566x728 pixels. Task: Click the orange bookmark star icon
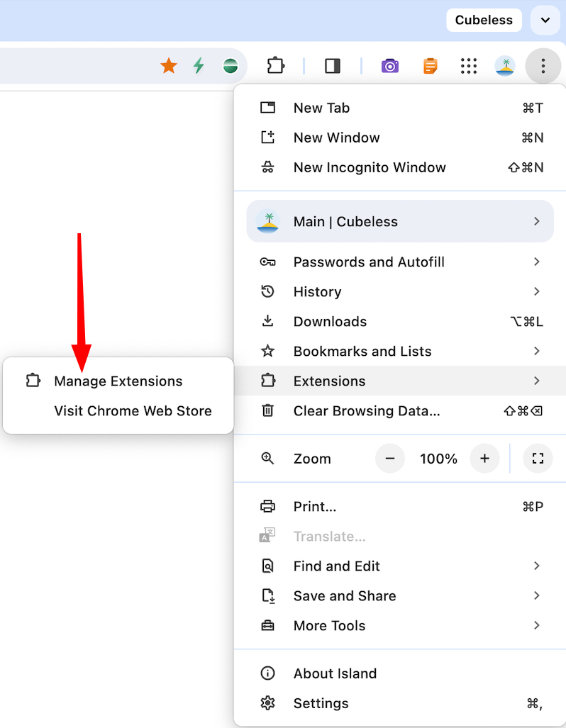(x=169, y=66)
